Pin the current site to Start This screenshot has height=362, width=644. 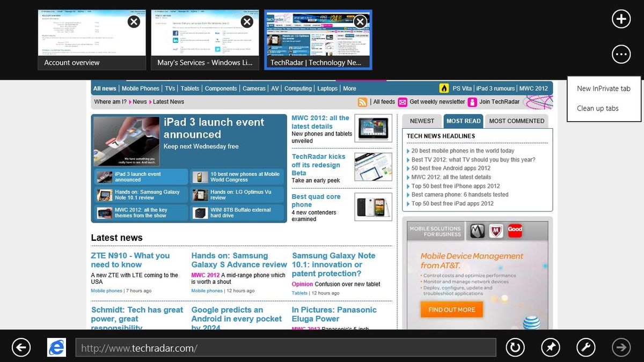point(550,348)
